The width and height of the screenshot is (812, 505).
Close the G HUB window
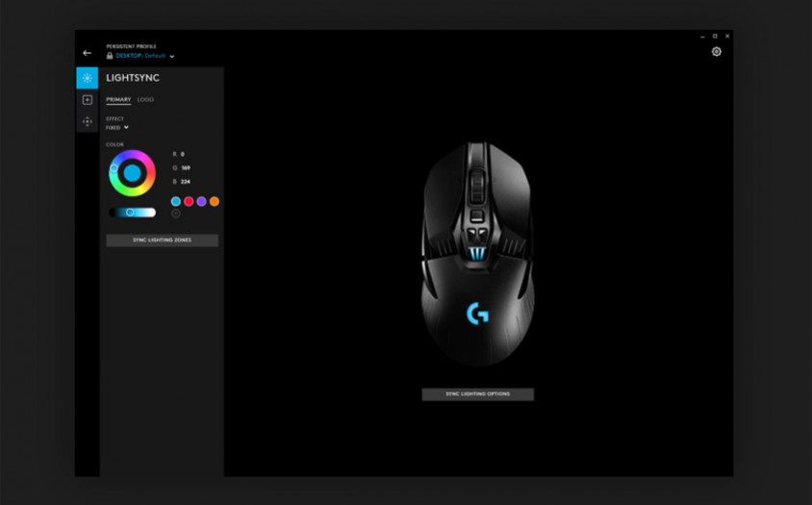(x=727, y=37)
